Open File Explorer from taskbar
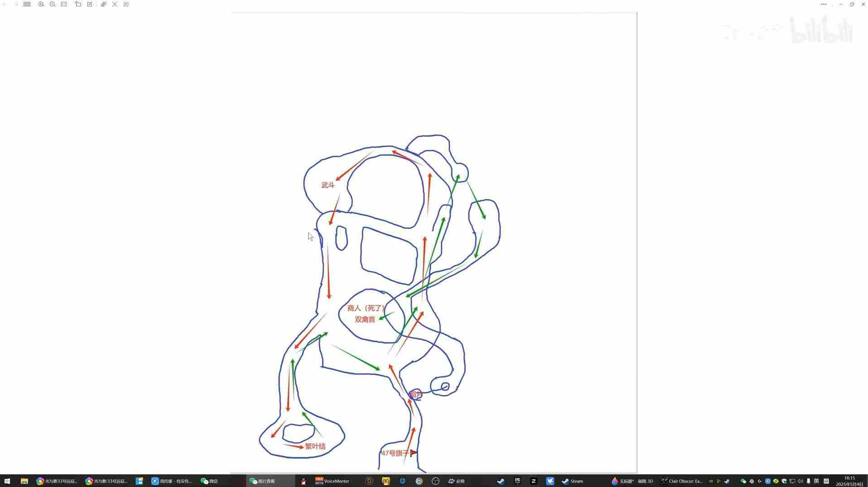 [x=24, y=481]
